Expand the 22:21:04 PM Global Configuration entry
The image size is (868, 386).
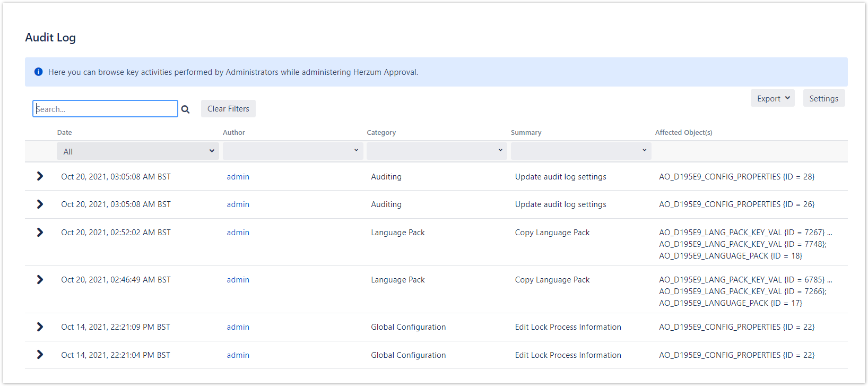point(40,355)
